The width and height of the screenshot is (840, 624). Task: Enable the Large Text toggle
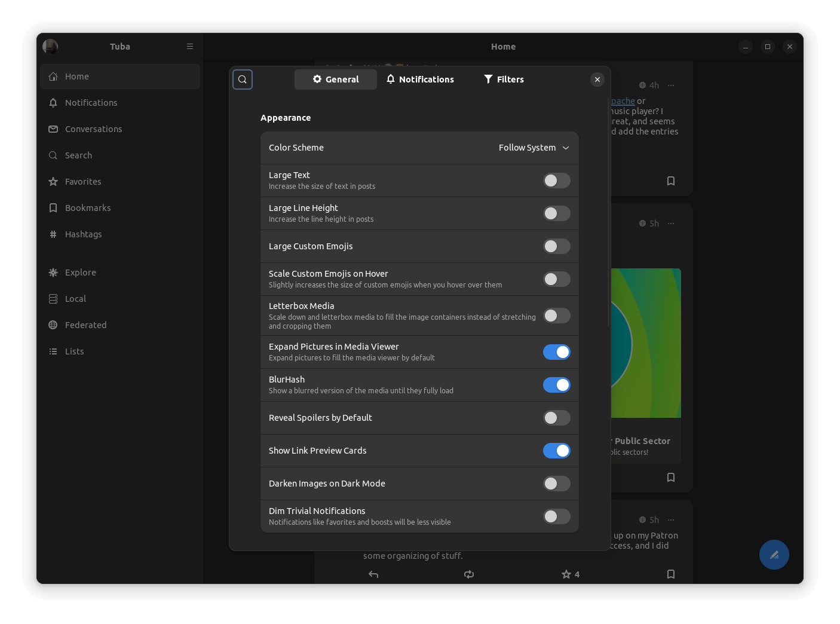click(556, 181)
